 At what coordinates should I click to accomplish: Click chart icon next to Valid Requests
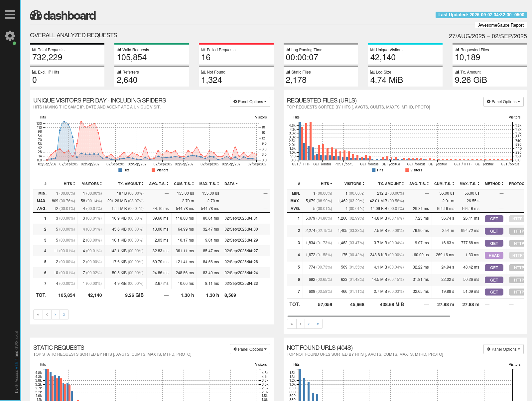click(x=119, y=50)
